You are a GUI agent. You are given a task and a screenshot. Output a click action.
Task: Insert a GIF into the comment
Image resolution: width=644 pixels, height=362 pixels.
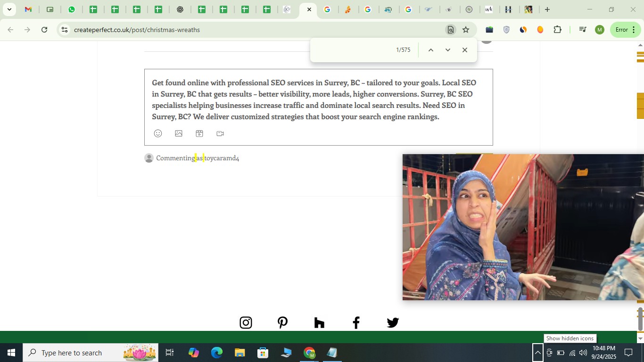199,133
